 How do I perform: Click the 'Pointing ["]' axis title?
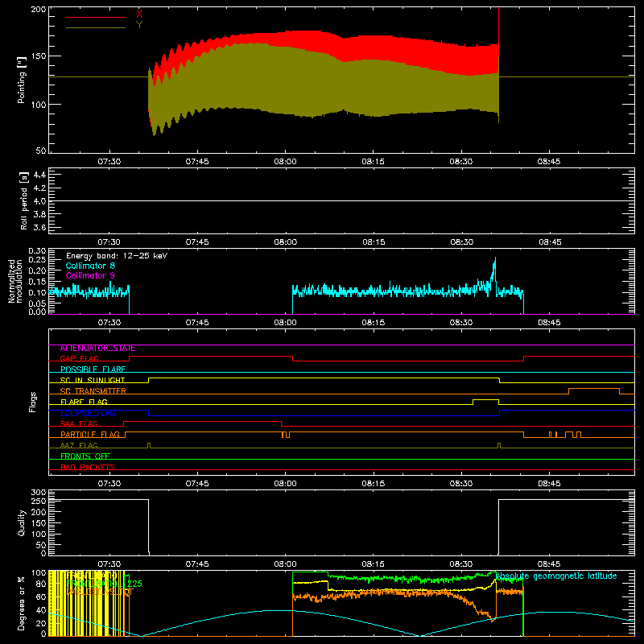click(22, 80)
